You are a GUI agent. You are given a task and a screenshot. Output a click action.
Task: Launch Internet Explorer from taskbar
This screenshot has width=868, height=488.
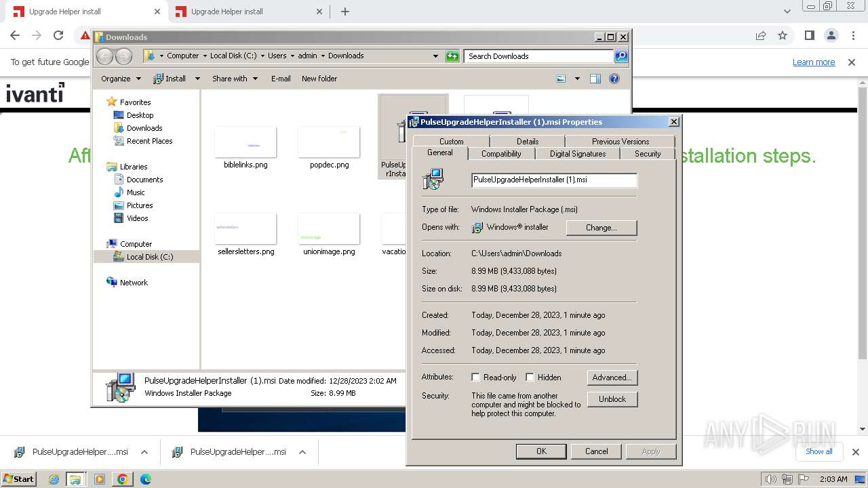(x=54, y=479)
